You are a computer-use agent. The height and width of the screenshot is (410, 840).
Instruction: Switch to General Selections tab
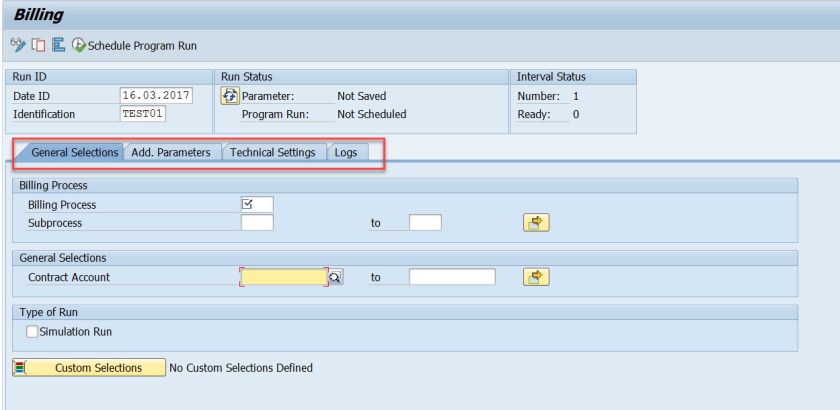click(x=74, y=152)
